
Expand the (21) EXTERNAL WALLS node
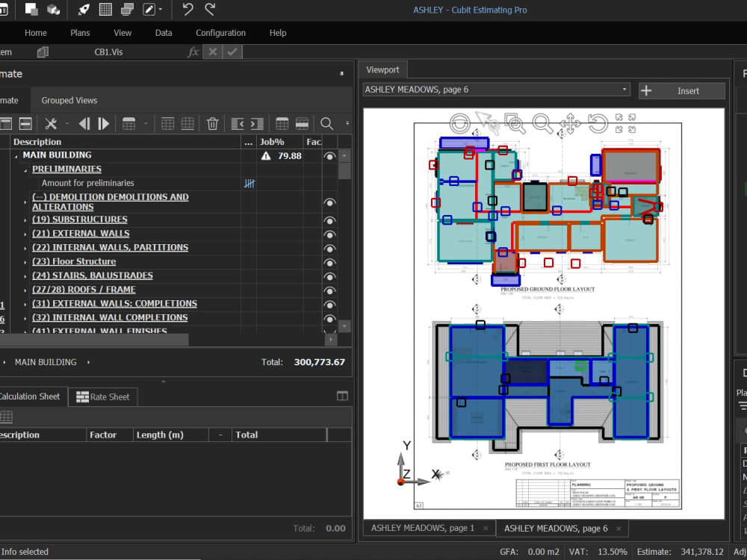pyautogui.click(x=25, y=234)
